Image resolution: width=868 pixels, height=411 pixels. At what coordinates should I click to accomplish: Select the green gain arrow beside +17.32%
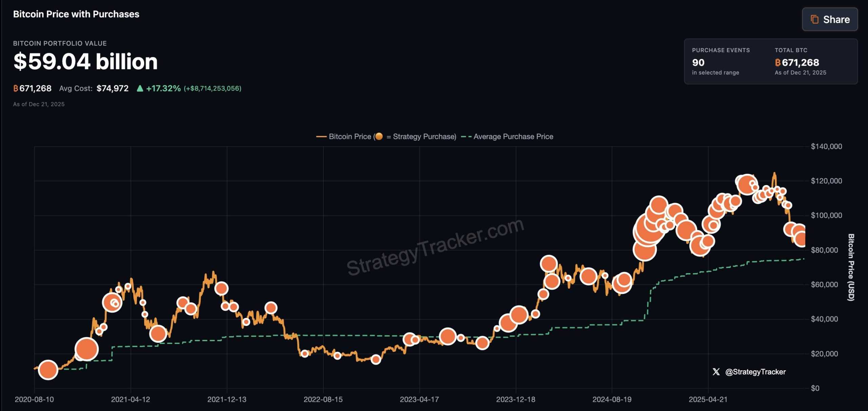point(140,88)
